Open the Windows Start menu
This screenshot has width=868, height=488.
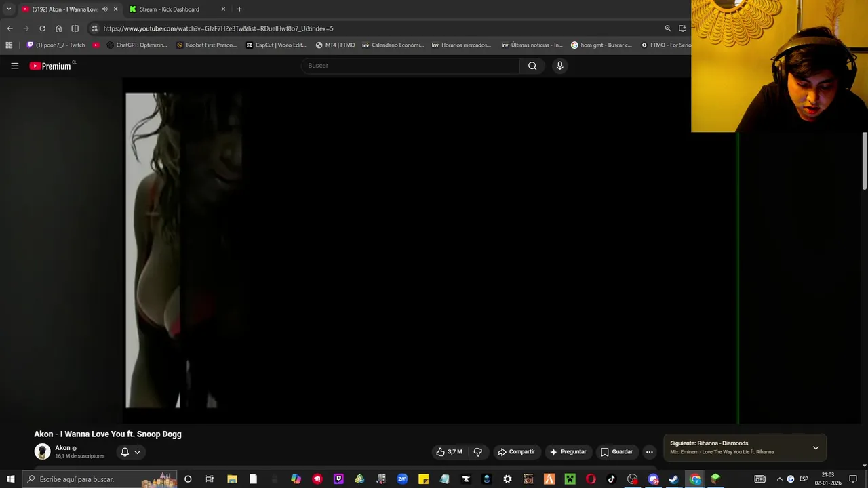(10, 479)
